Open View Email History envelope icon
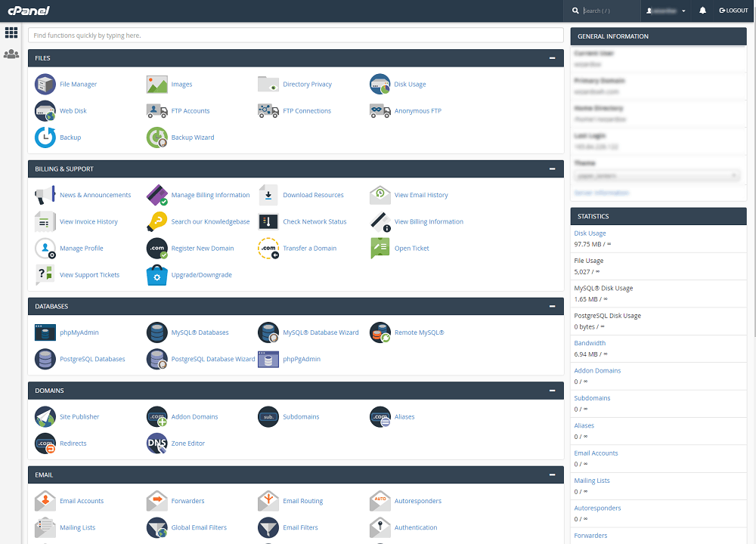The image size is (756, 544). [380, 195]
